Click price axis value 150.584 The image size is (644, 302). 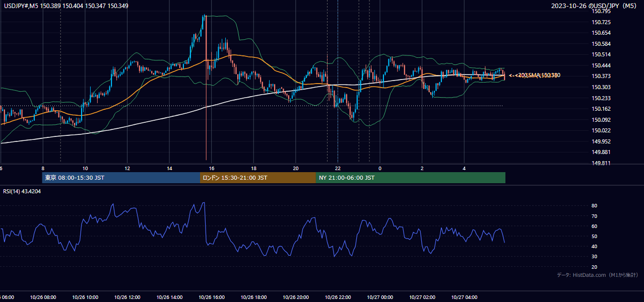click(x=601, y=44)
